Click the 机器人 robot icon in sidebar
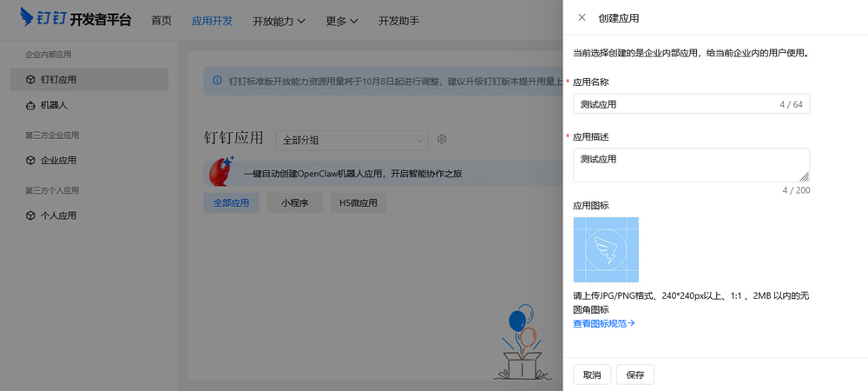This screenshot has width=868, height=391. (x=31, y=105)
